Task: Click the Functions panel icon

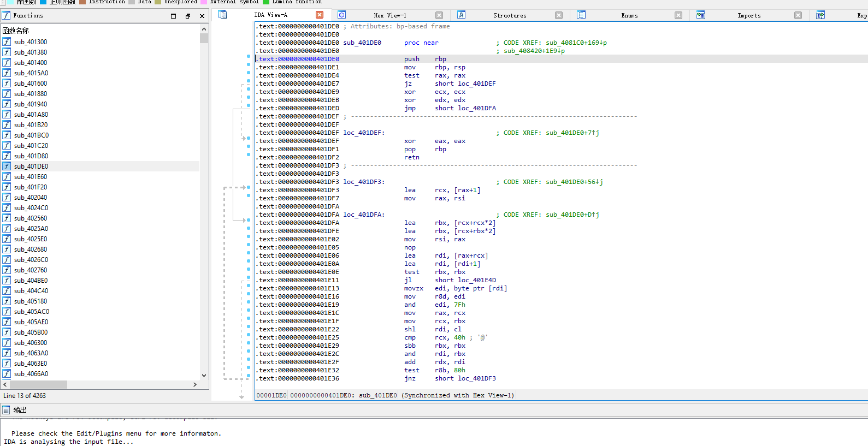Action: (x=6, y=15)
